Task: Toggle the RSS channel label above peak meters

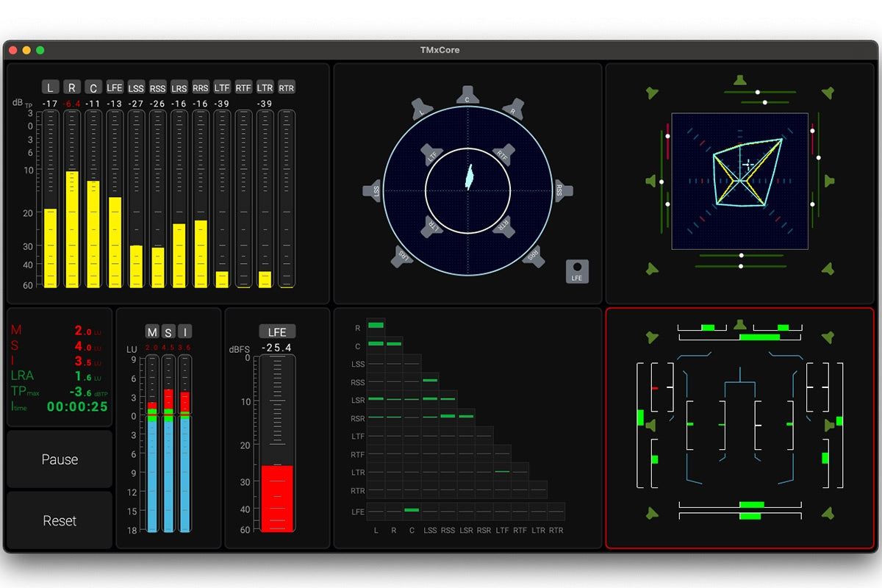Action: click(157, 88)
